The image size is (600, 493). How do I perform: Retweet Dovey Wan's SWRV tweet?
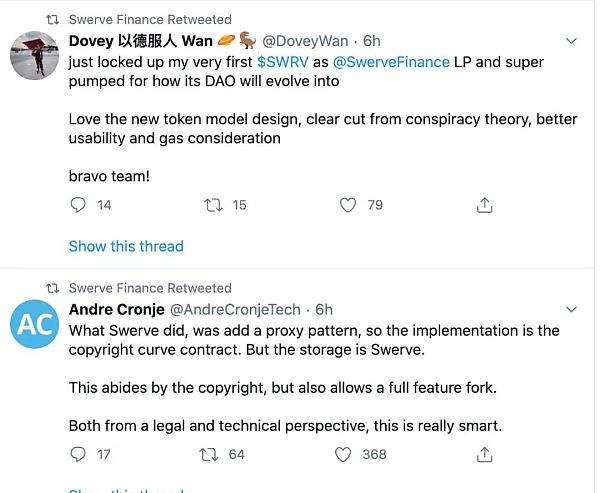[212, 205]
